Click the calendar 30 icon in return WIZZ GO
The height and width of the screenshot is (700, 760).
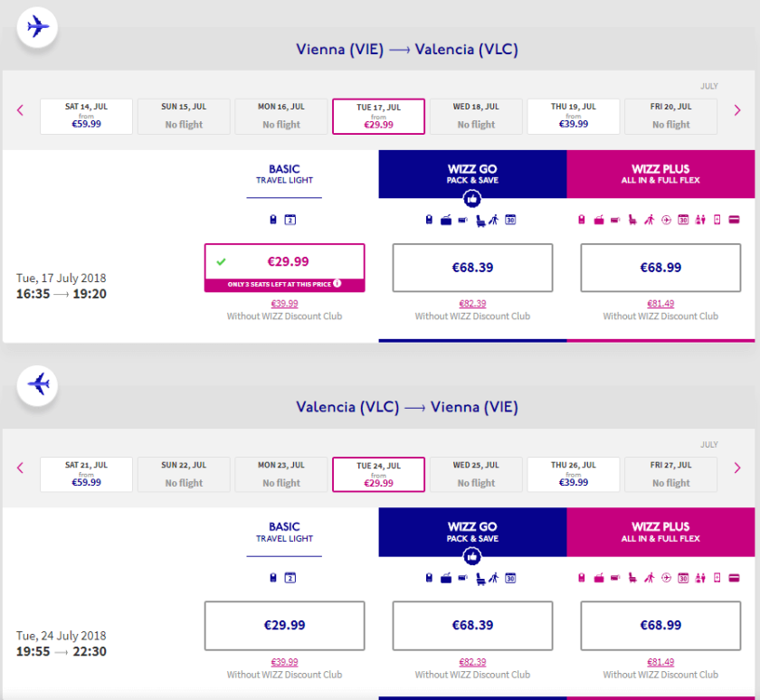[510, 578]
